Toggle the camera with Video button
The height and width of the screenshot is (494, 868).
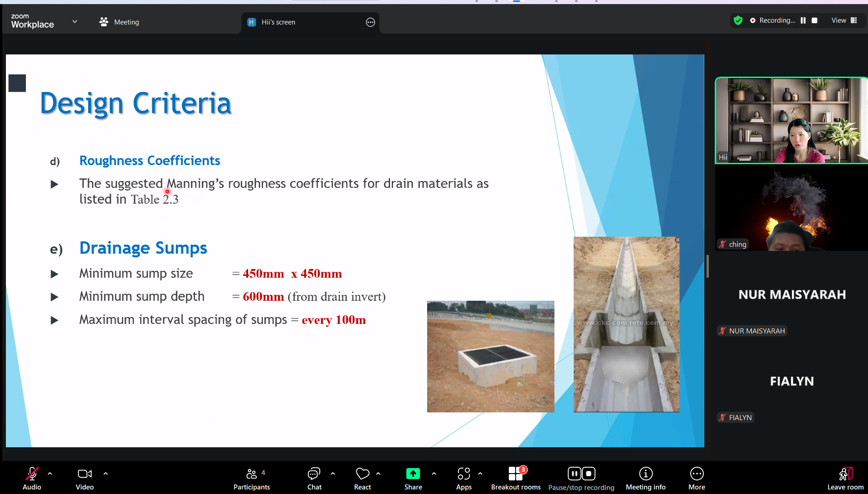pos(84,479)
